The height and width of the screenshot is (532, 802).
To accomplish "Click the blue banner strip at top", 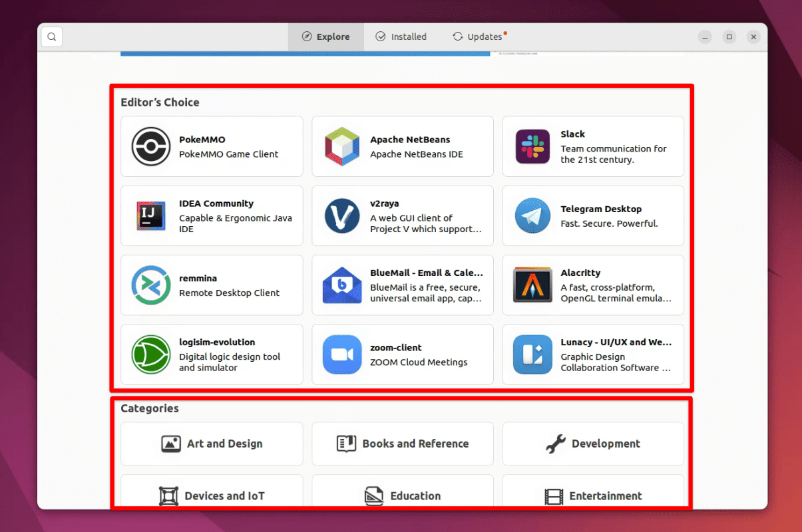I will point(305,53).
